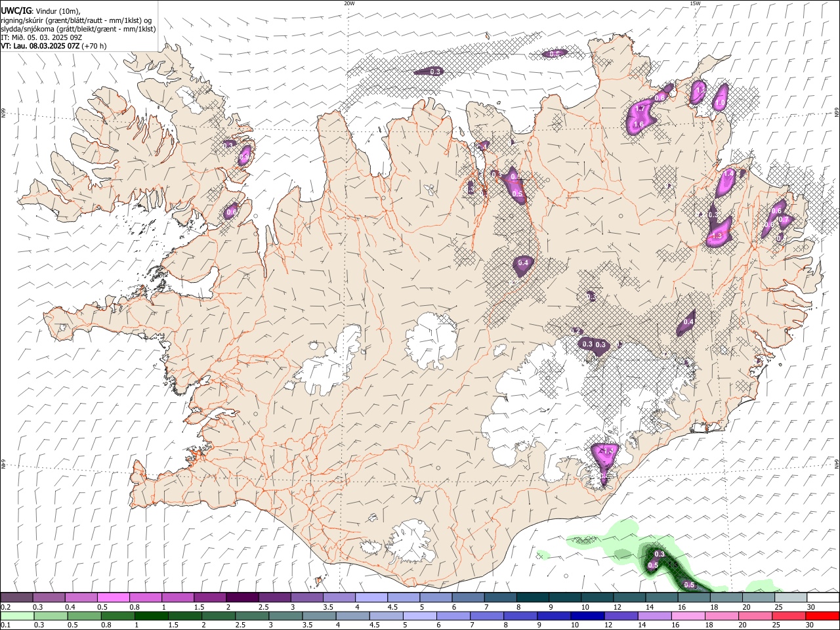The image size is (840, 630).
Task: Click the lavender 4 swatch in upper scale
Action: (x=371, y=598)
